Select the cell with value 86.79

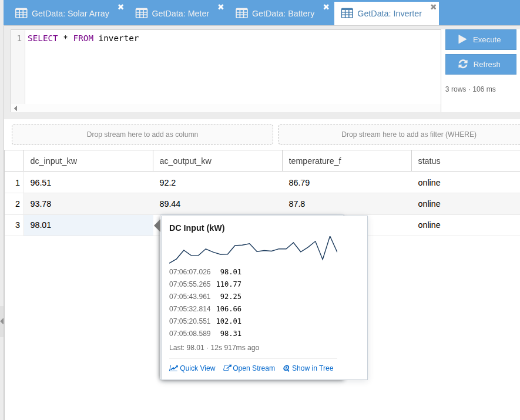347,183
